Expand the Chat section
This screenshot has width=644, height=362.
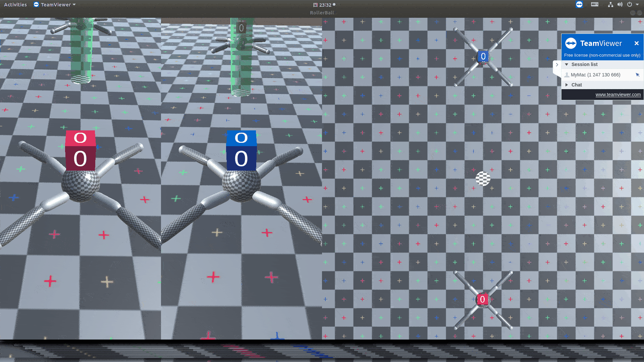pyautogui.click(x=567, y=85)
